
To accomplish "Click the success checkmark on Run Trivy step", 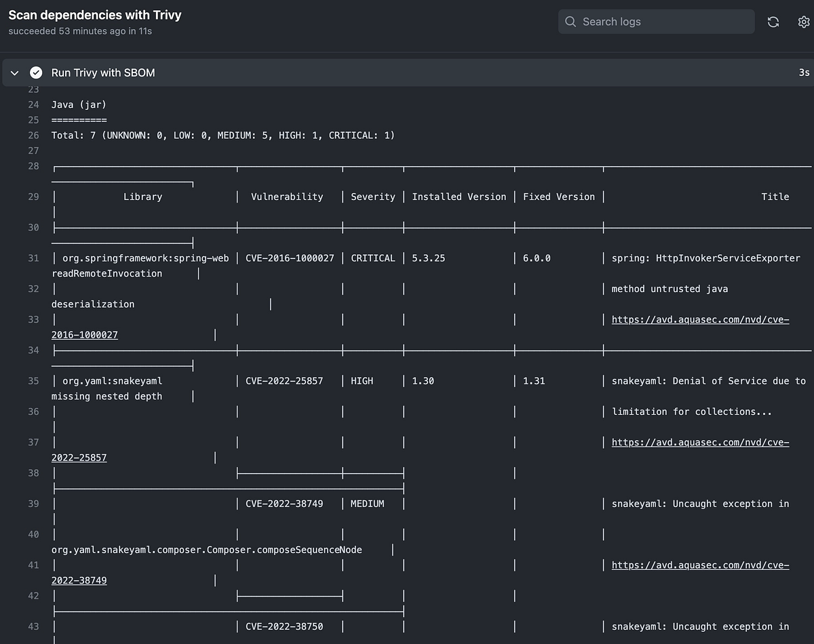I will tap(36, 73).
